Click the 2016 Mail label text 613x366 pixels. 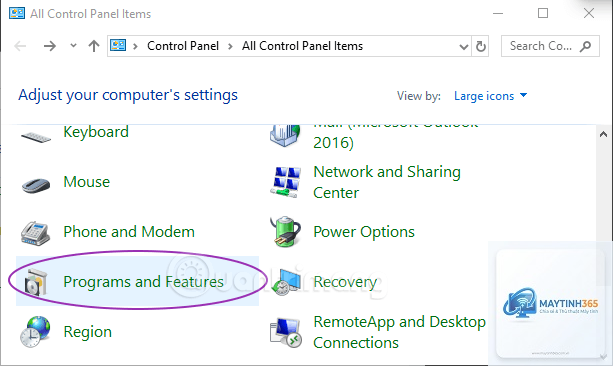333,143
